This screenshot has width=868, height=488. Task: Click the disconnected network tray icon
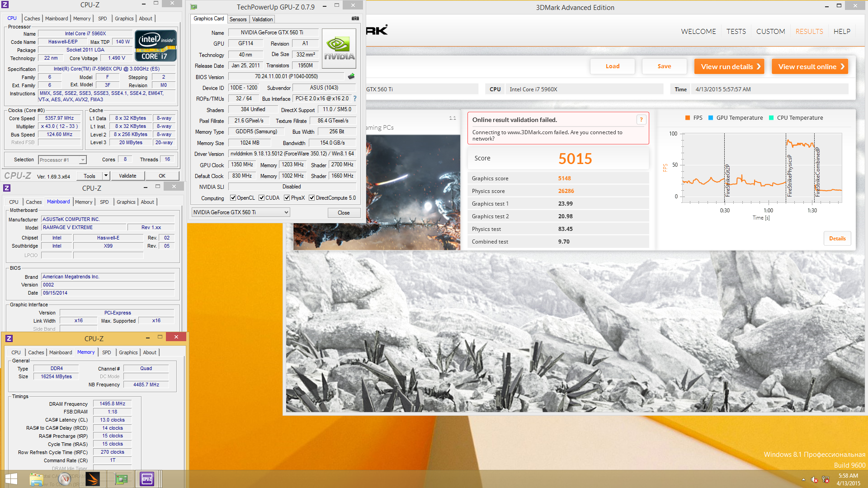[826, 479]
